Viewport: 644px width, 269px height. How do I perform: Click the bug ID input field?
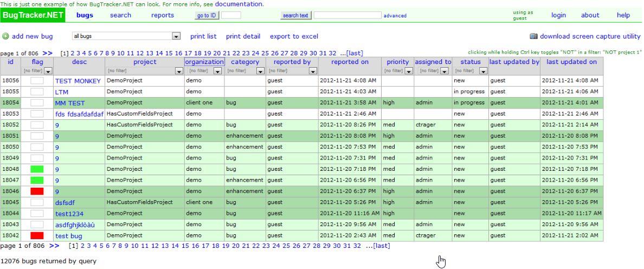point(231,16)
